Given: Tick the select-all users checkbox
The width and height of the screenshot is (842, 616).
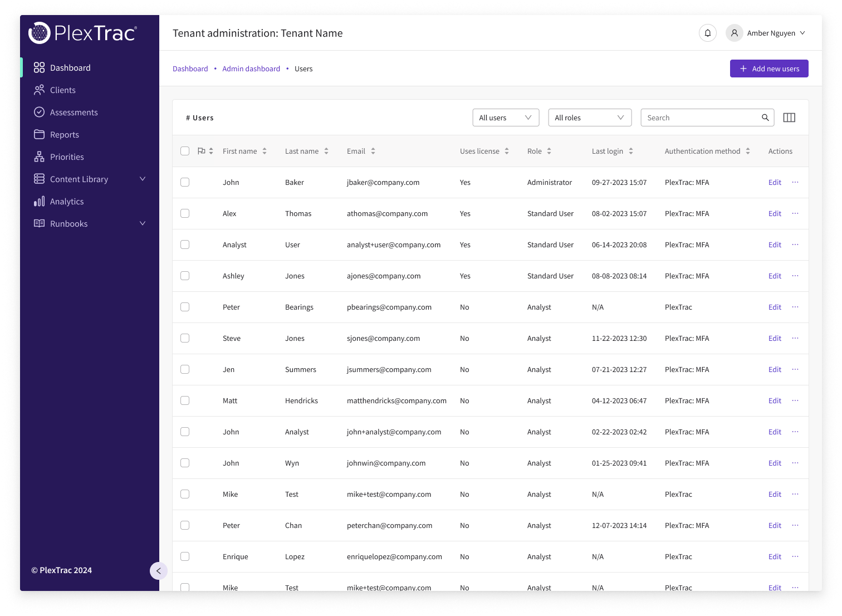Looking at the screenshot, I should 185,151.
